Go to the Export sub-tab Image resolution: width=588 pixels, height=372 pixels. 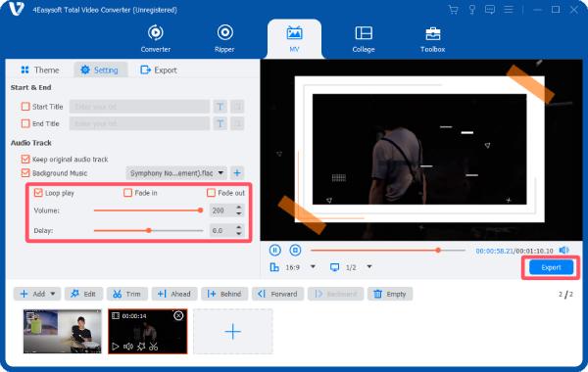coord(158,70)
